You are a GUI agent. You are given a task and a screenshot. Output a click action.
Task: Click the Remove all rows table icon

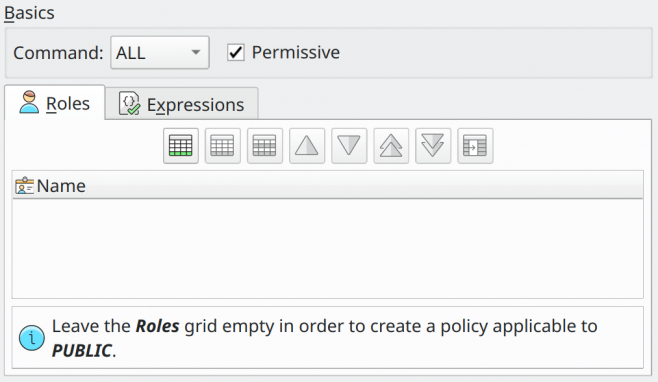[x=265, y=146]
